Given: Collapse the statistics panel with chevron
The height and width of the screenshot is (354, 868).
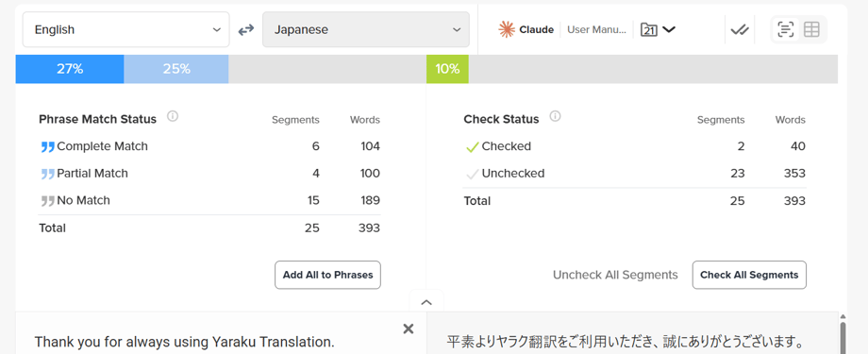Looking at the screenshot, I should [426, 302].
